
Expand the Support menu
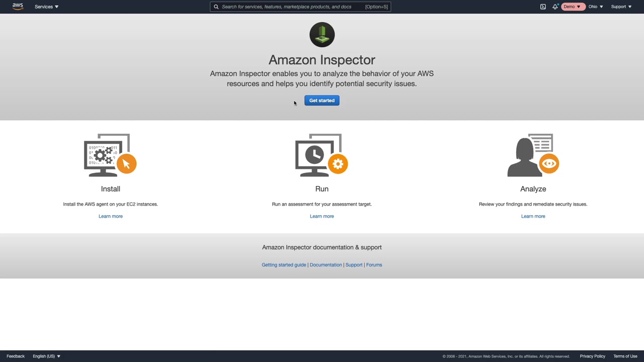[x=621, y=7]
